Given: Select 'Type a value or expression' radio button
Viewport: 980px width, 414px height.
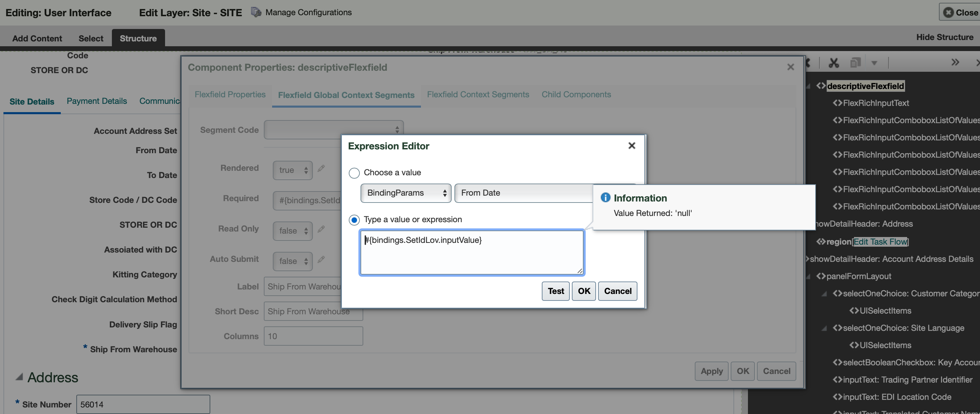Looking at the screenshot, I should pyautogui.click(x=354, y=220).
